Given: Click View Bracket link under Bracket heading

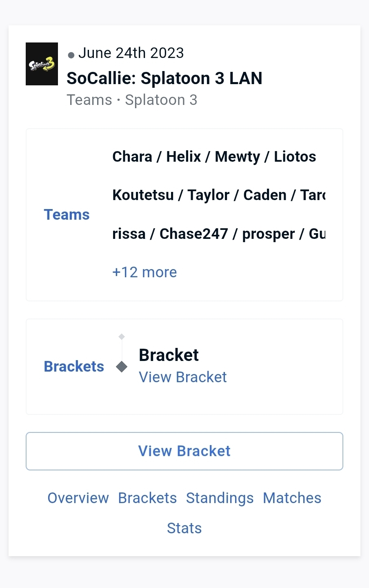Looking at the screenshot, I should point(182,377).
